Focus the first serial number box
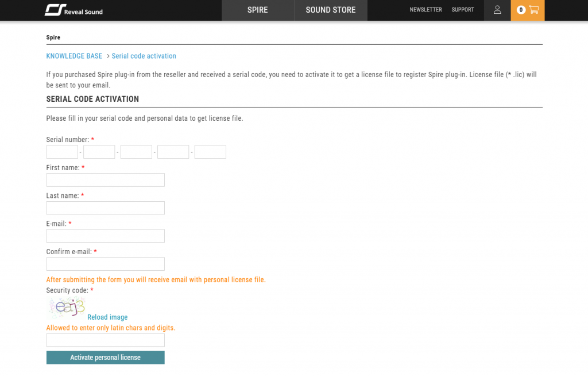 [62, 152]
